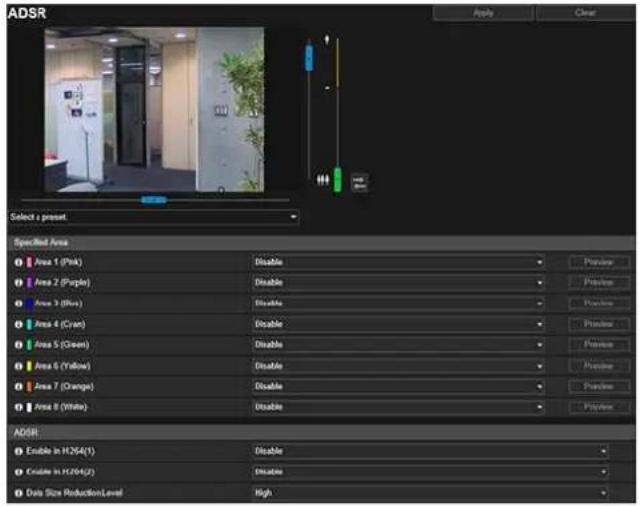Screen dimensions: 640x506
Task: Click the yellow color swatch of Area 6
Action: pos(29,366)
